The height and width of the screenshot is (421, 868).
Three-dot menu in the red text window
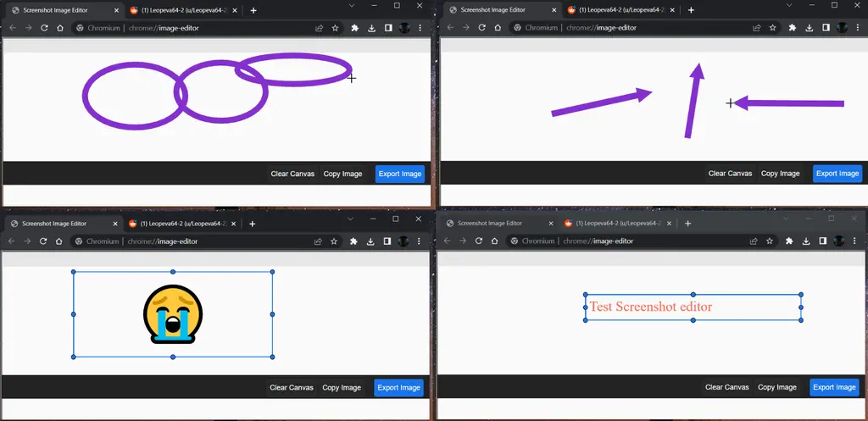tap(854, 241)
